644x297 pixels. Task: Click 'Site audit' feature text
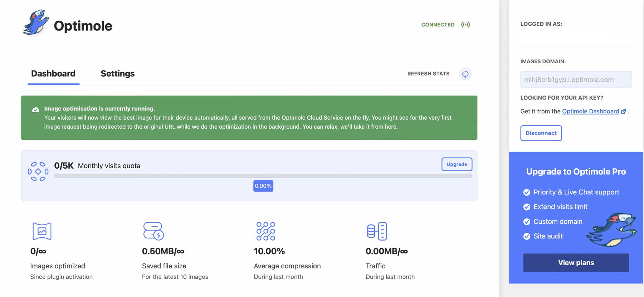(x=548, y=236)
